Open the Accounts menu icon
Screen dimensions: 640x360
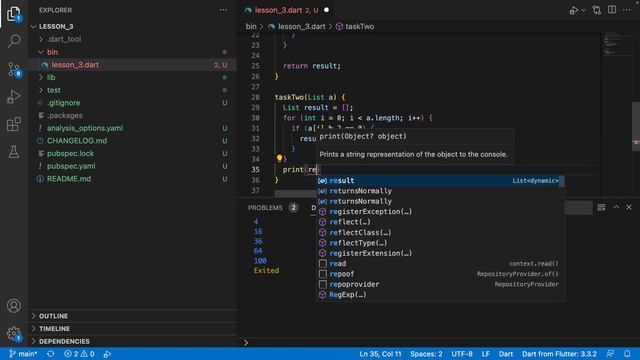click(x=13, y=306)
